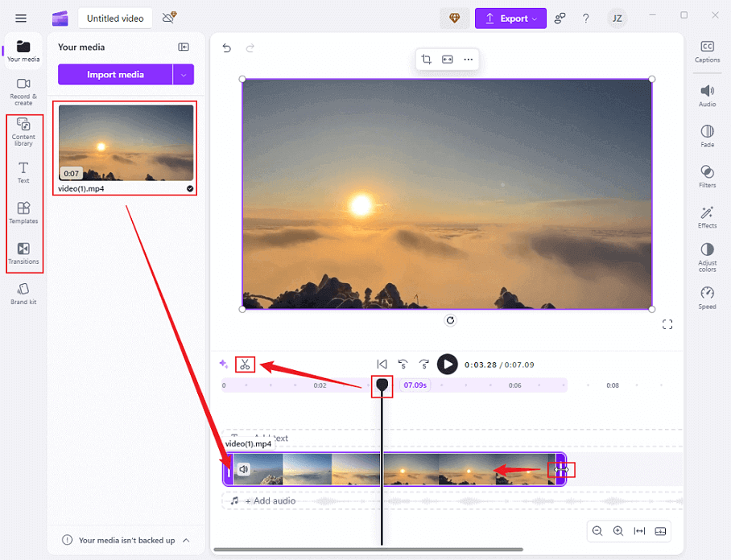731x560 pixels.
Task: Open the more options menu above the preview
Action: 468,60
